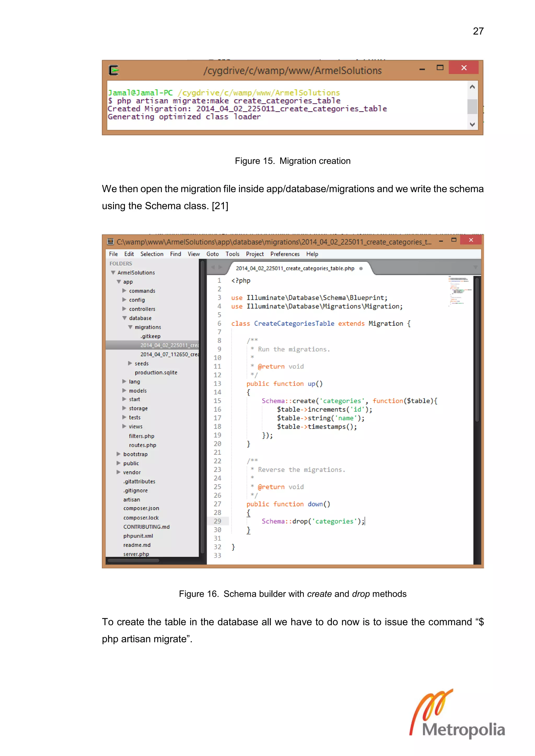Click on the Schema::drop line of code
Image resolution: width=535 pixels, height=756 pixels.
(x=313, y=521)
